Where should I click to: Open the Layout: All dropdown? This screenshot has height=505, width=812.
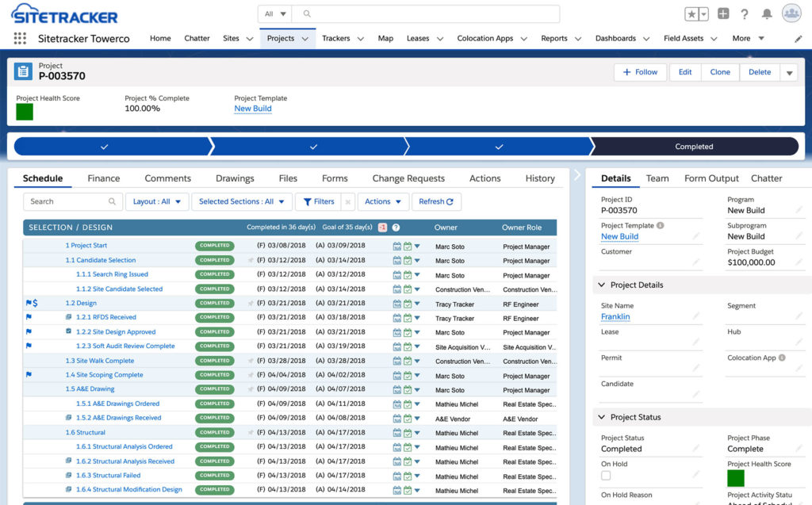(x=157, y=201)
